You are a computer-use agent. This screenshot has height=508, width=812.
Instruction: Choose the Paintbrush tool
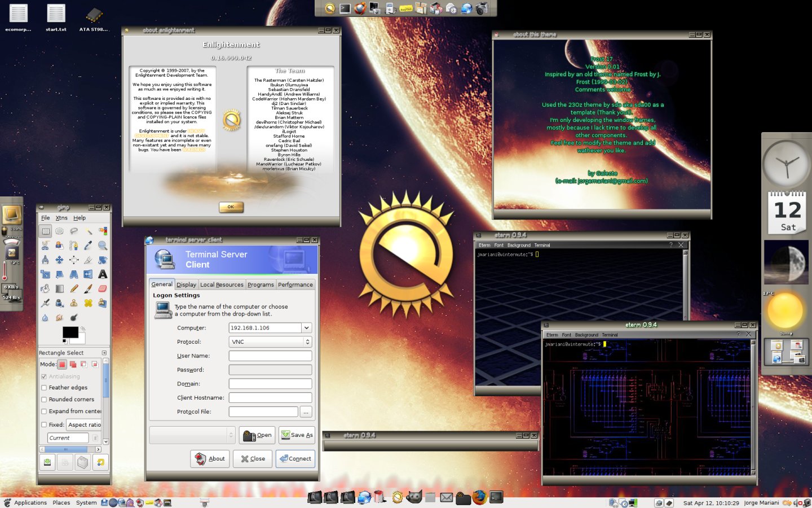click(89, 288)
